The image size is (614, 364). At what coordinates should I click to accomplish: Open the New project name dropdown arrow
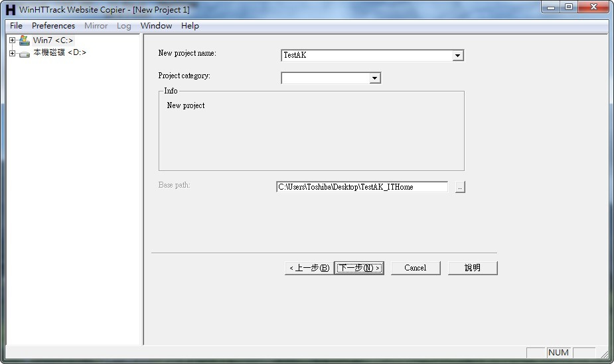point(457,56)
